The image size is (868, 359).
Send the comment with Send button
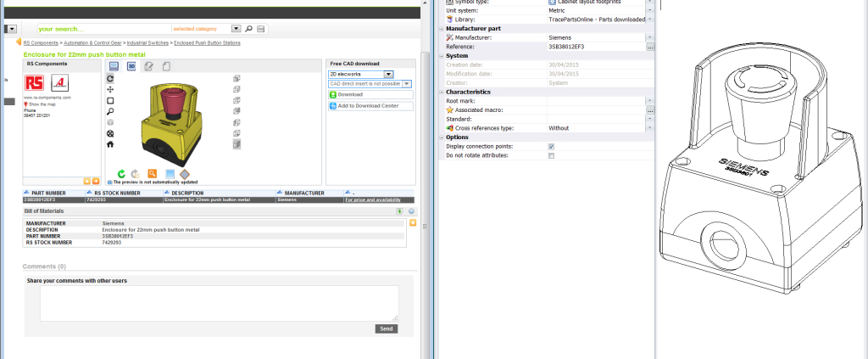click(387, 329)
